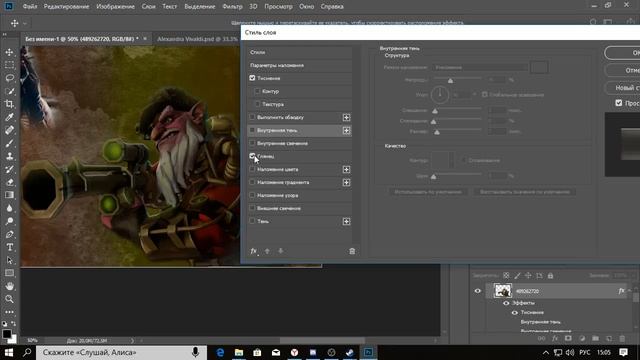This screenshot has width=640, height=360.
Task: Check the Внутреннее свечение checkbox
Action: [252, 143]
